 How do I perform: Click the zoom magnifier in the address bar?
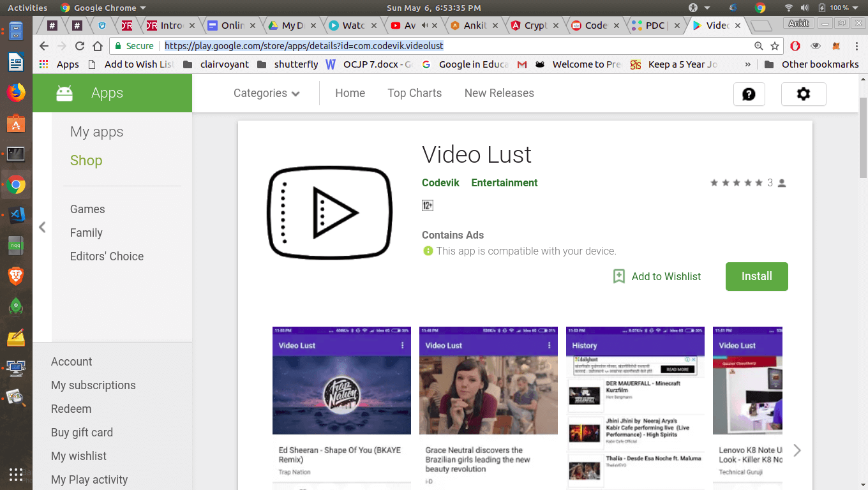(758, 46)
